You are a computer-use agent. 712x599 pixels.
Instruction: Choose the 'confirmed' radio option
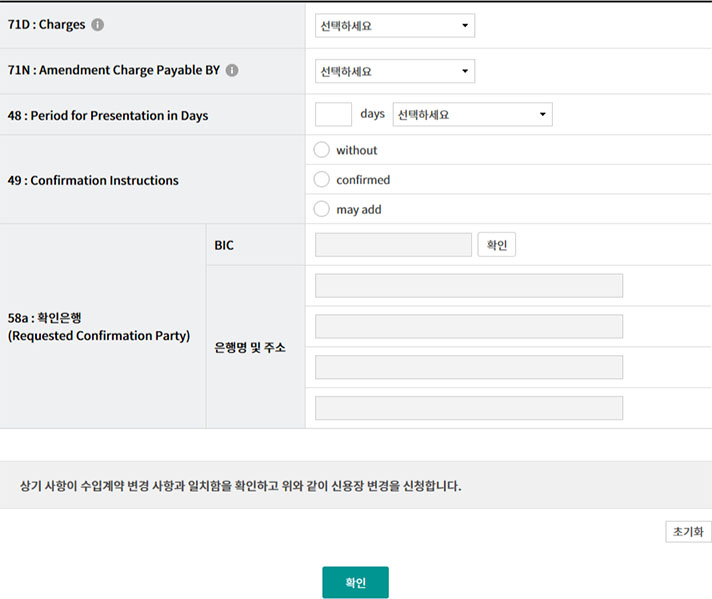(x=321, y=180)
